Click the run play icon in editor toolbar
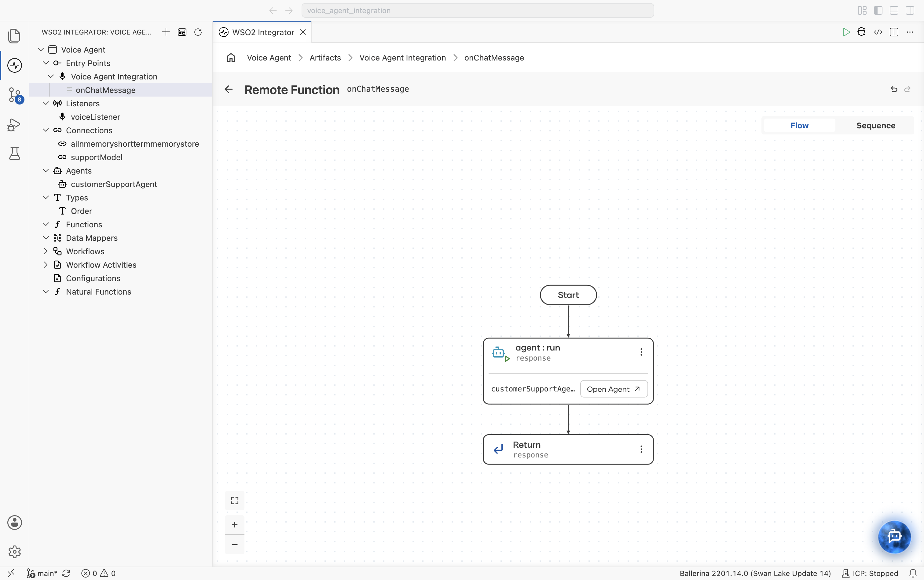Screen dimensions: 924x580 846,32
